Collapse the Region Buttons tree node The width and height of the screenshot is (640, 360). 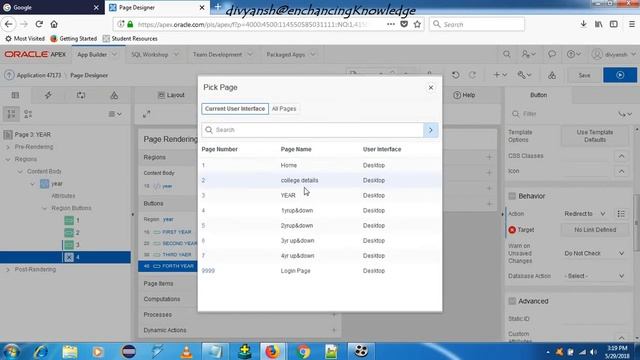pos(44,208)
